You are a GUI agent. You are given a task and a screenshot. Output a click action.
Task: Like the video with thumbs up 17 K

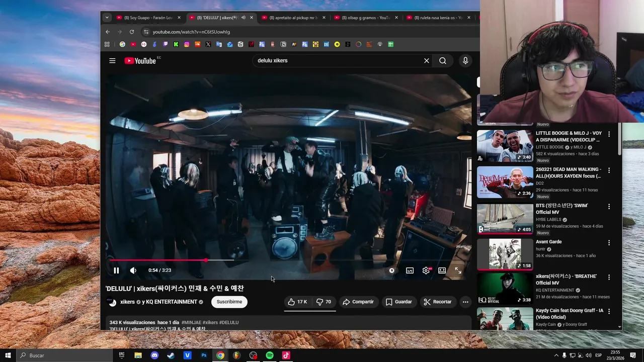297,302
